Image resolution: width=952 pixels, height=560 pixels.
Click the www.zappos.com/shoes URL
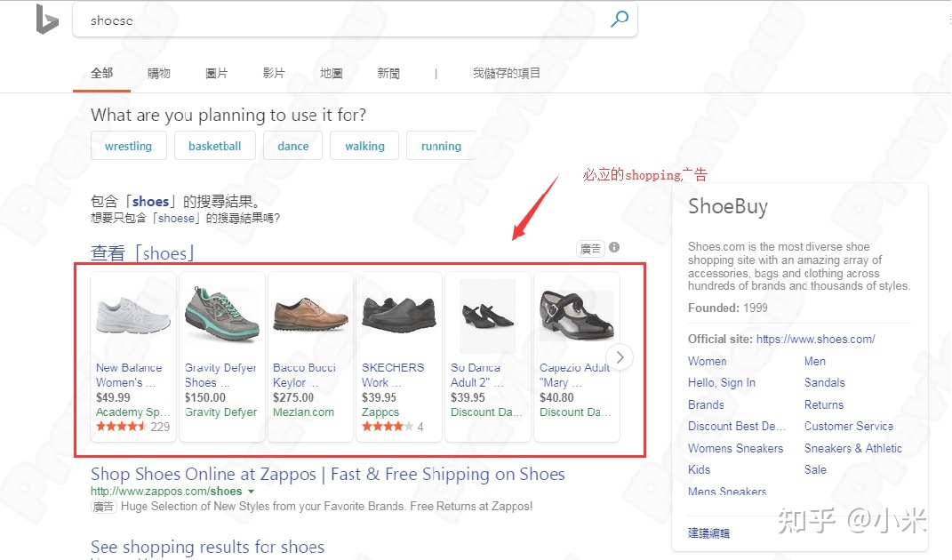pyautogui.click(x=166, y=491)
